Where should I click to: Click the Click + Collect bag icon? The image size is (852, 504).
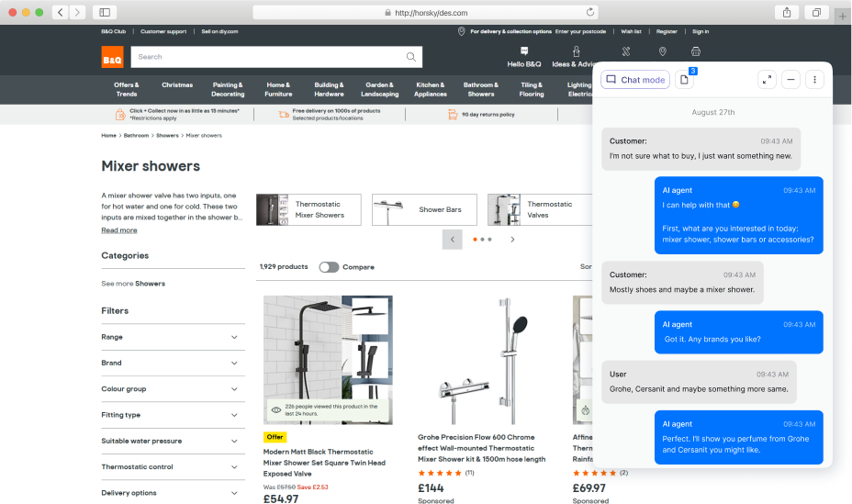click(120, 115)
